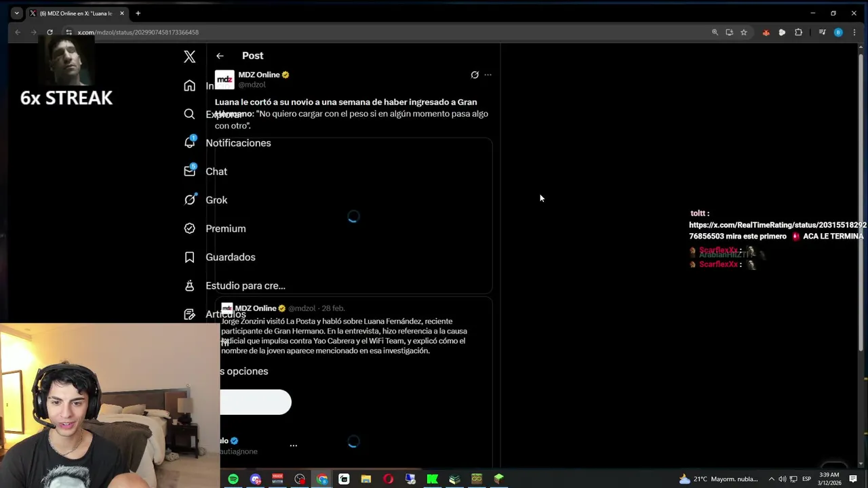Image resolution: width=868 pixels, height=488 pixels.
Task: Click main post text about Luana
Action: click(351, 114)
